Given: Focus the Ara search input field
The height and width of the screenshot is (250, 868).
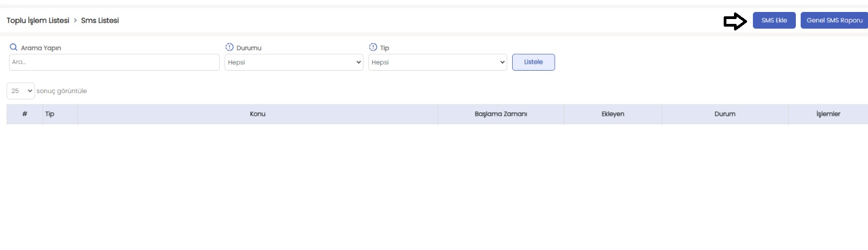Looking at the screenshot, I should click(114, 62).
